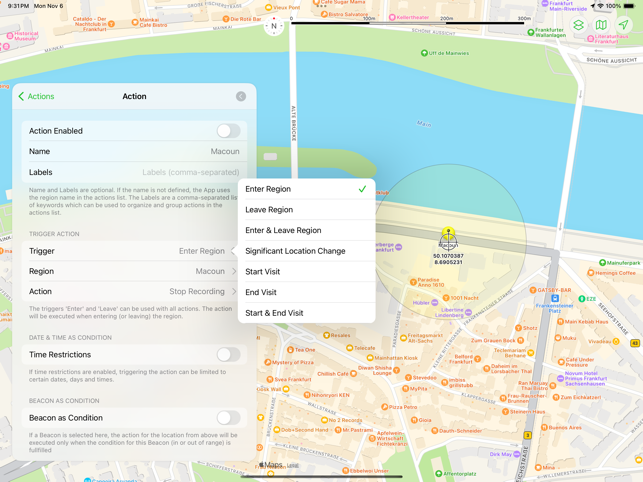643x482 pixels.
Task: Choose Enter Region in trigger menu
Action: tap(306, 189)
